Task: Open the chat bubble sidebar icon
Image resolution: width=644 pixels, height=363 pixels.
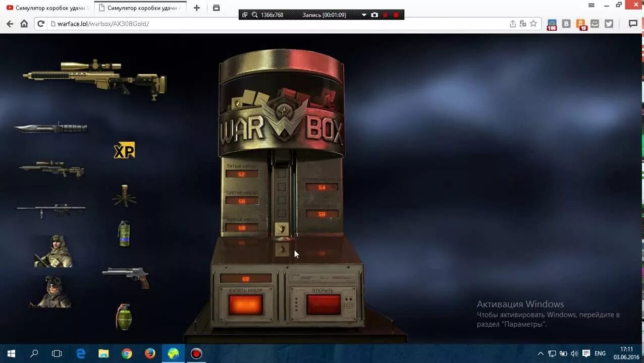Action: coord(633,24)
